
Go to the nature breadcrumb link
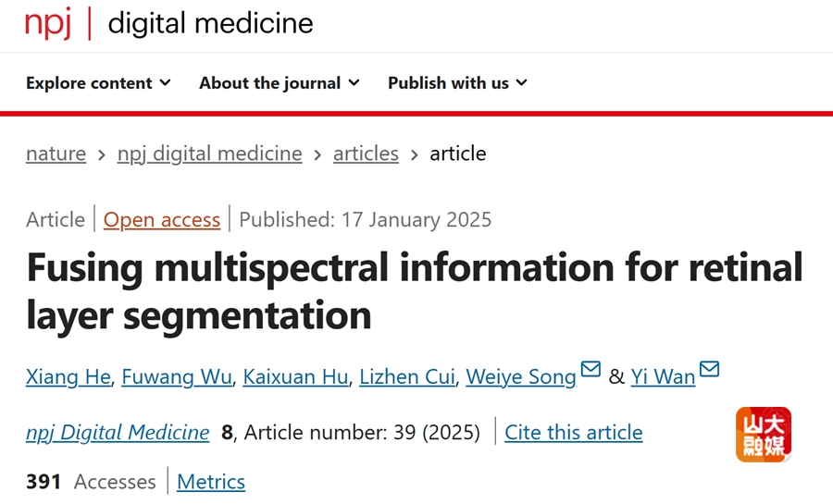pos(56,154)
